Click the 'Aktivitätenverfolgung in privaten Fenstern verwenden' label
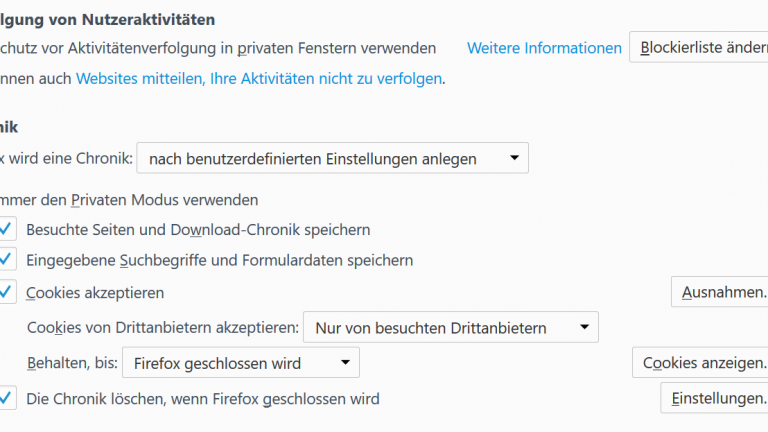Viewport: 768px width, 432px height. 220,48
